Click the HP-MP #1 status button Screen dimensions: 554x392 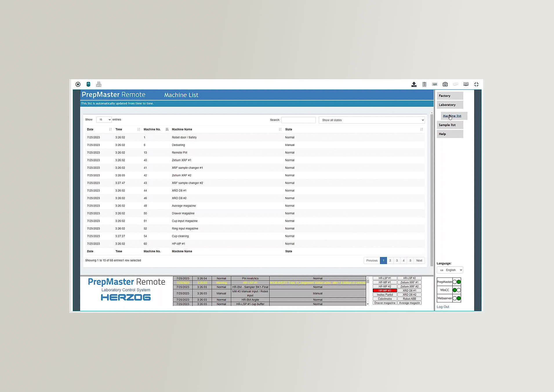pos(385,282)
